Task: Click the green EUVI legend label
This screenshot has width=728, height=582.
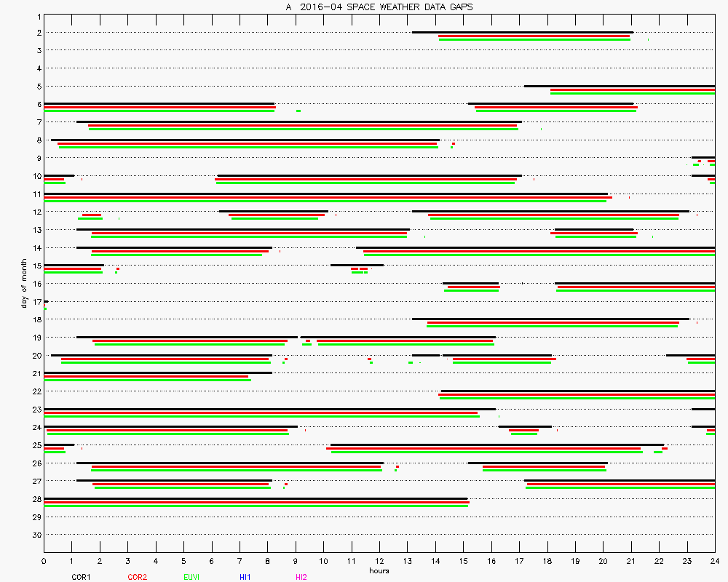Action: [192, 577]
